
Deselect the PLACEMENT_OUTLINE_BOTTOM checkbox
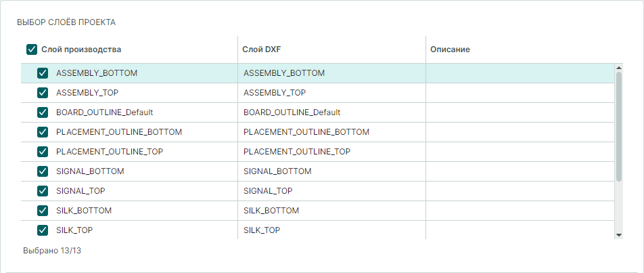(43, 132)
